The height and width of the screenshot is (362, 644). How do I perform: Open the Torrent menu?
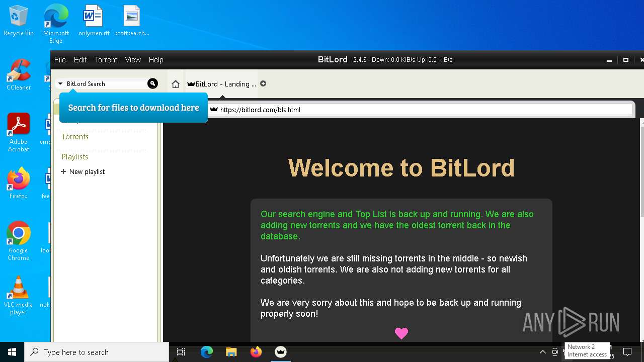[x=106, y=59]
